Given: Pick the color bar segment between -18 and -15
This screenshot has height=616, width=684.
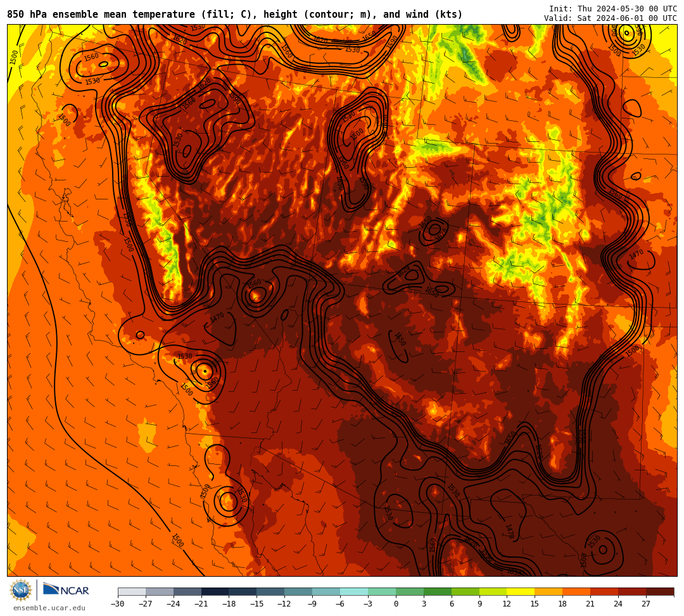Looking at the screenshot, I should (x=243, y=591).
